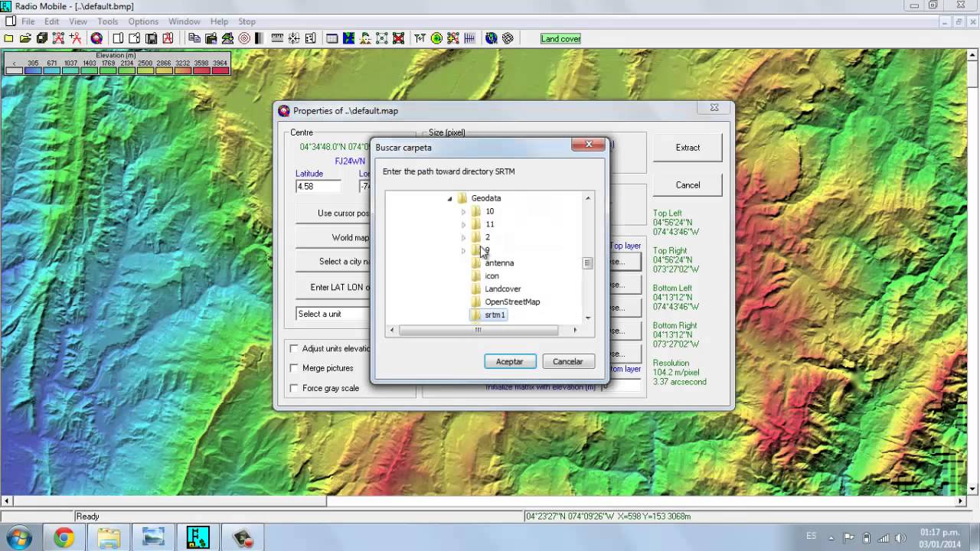Click the globe internet toolbar icon

tap(491, 38)
